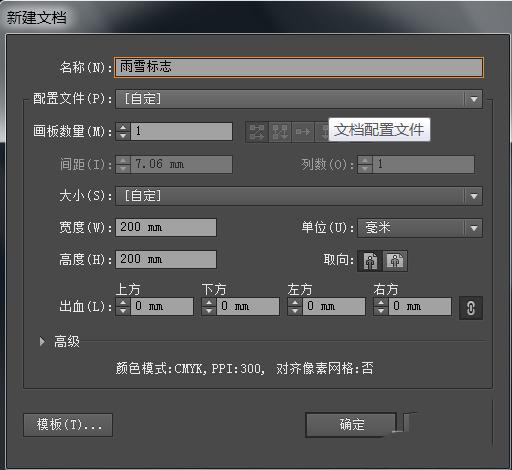Click arrange by row artboard icon

303,132
